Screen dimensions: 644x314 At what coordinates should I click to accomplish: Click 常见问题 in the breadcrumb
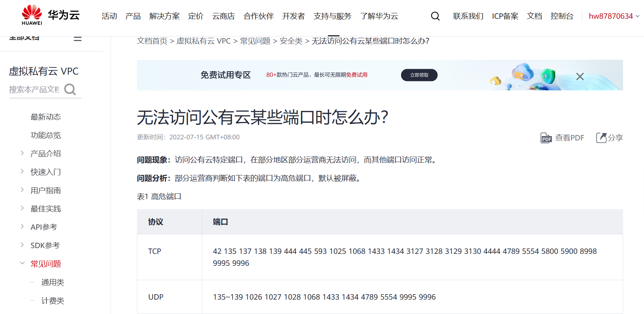pyautogui.click(x=255, y=41)
